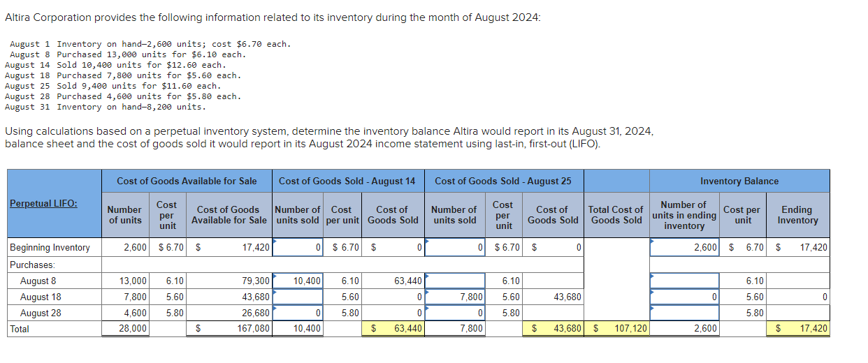
Task: Click the total Ending Inventory 17,420 cell
Action: 797,328
